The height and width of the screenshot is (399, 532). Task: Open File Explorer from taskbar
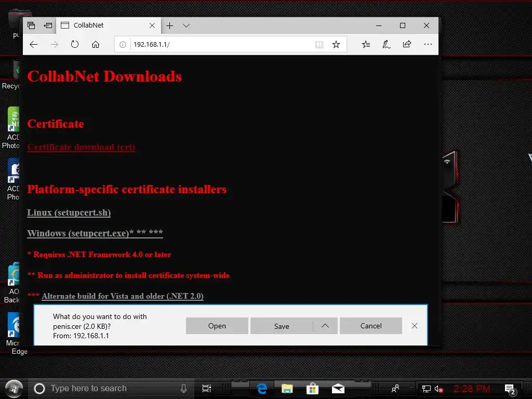point(287,389)
